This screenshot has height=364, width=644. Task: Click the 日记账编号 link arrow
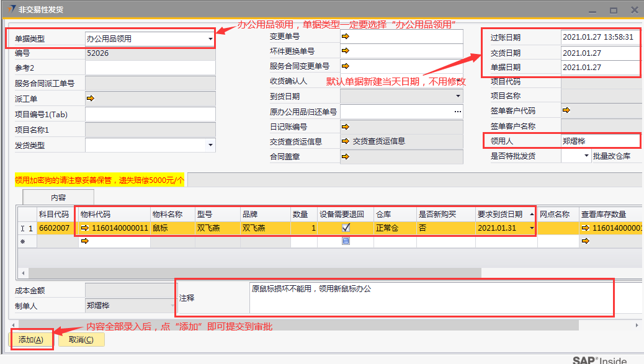pos(346,127)
